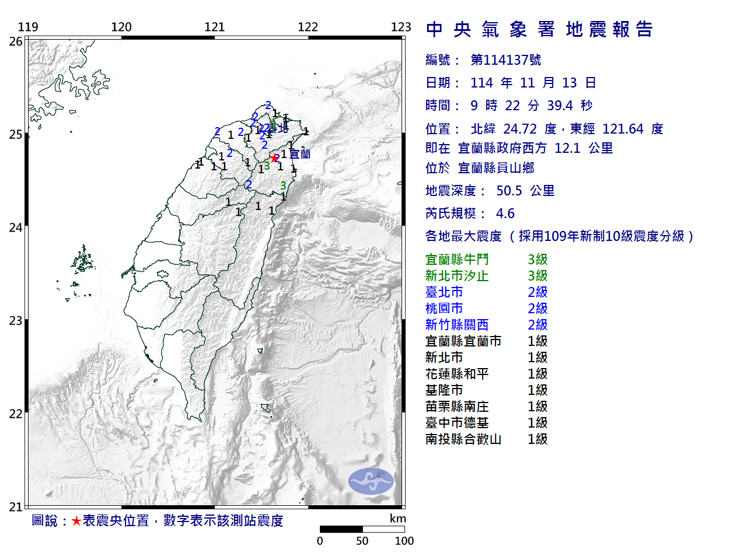Click the latitude 23 label on left axis
This screenshot has height=560, width=747.
click(x=16, y=321)
